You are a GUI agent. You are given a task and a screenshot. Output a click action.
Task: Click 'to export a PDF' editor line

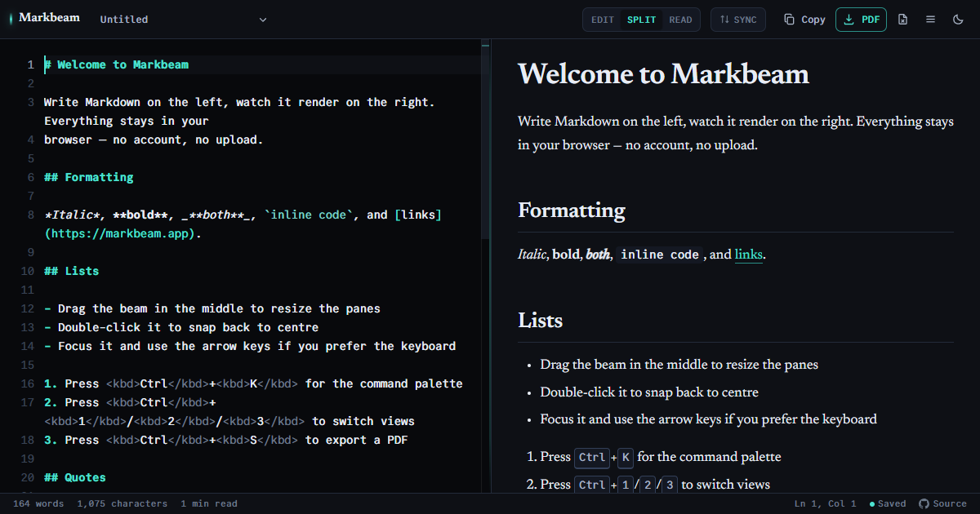(x=225, y=440)
